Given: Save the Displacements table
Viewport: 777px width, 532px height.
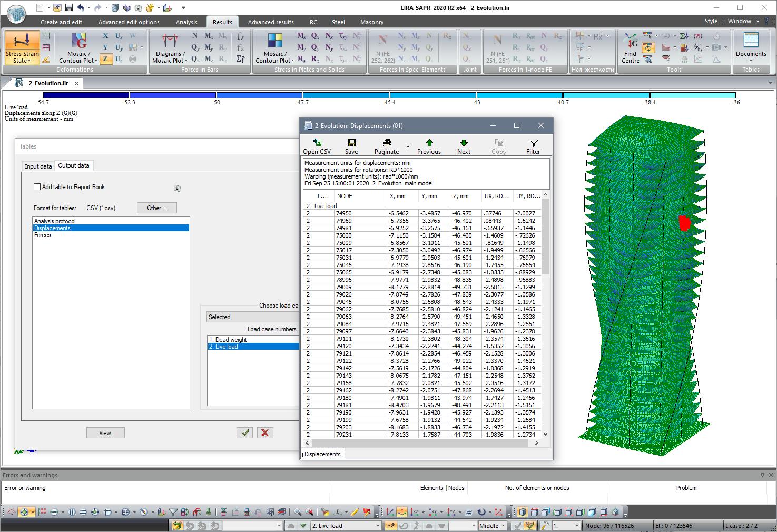Looking at the screenshot, I should 351,145.
